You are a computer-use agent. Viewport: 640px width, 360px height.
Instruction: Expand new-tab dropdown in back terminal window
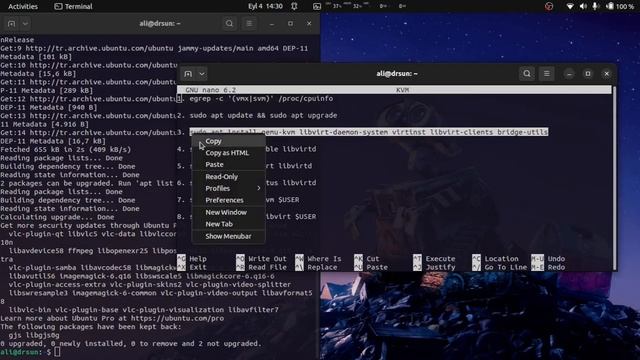point(25,24)
